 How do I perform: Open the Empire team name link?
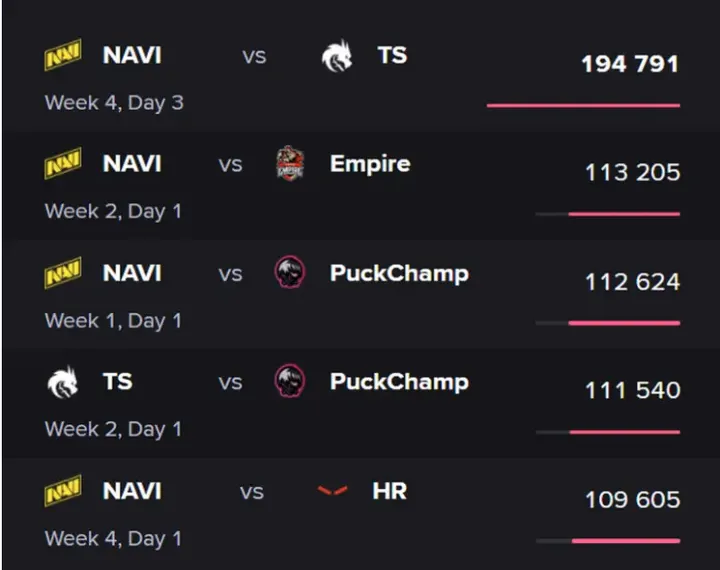[x=370, y=164]
